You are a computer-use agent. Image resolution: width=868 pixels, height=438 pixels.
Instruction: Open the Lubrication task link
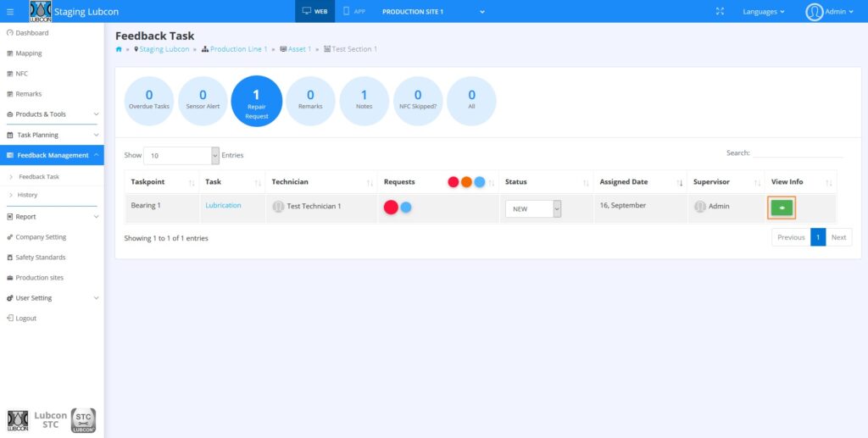[x=223, y=205]
